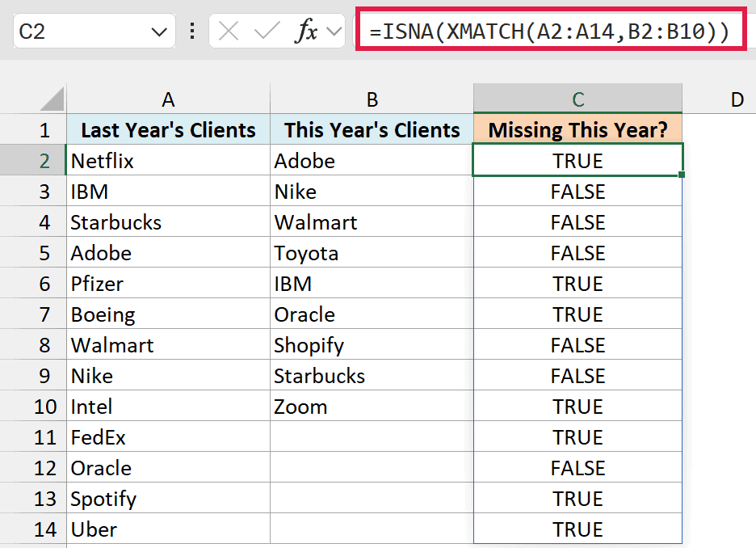Click the FALSE value in row 3
Viewport: 756px width, 548px height.
coord(577,191)
